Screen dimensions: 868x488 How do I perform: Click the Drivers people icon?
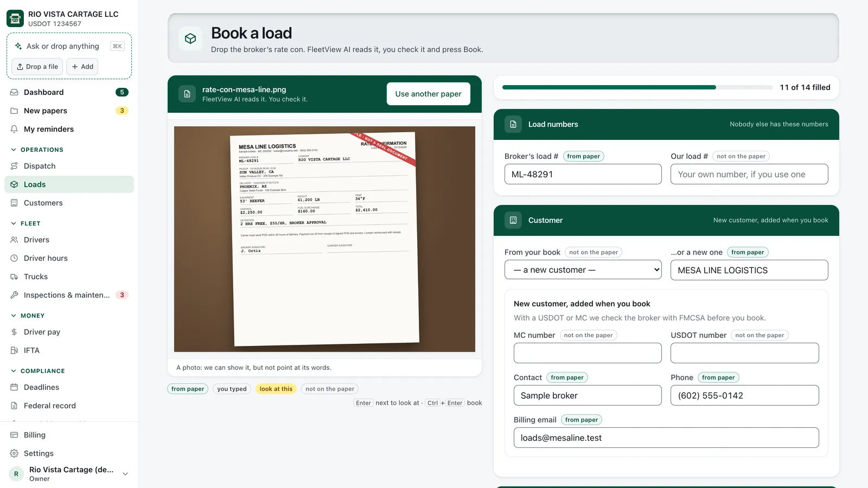tap(14, 240)
